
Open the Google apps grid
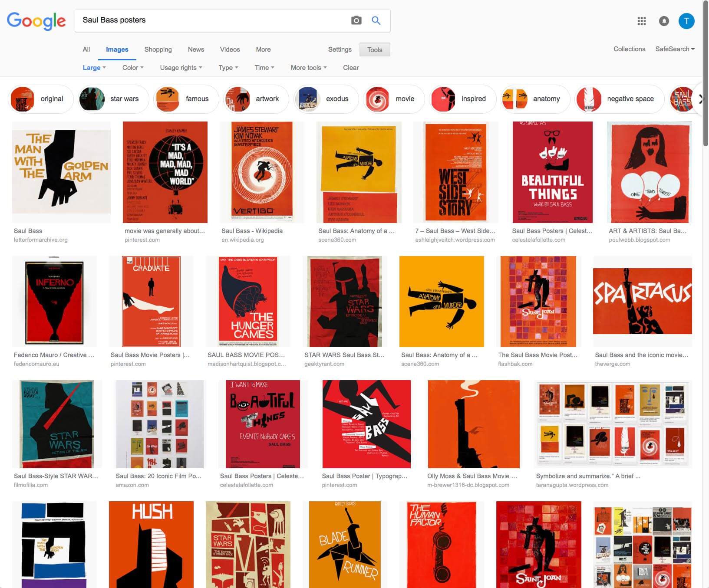tap(642, 21)
